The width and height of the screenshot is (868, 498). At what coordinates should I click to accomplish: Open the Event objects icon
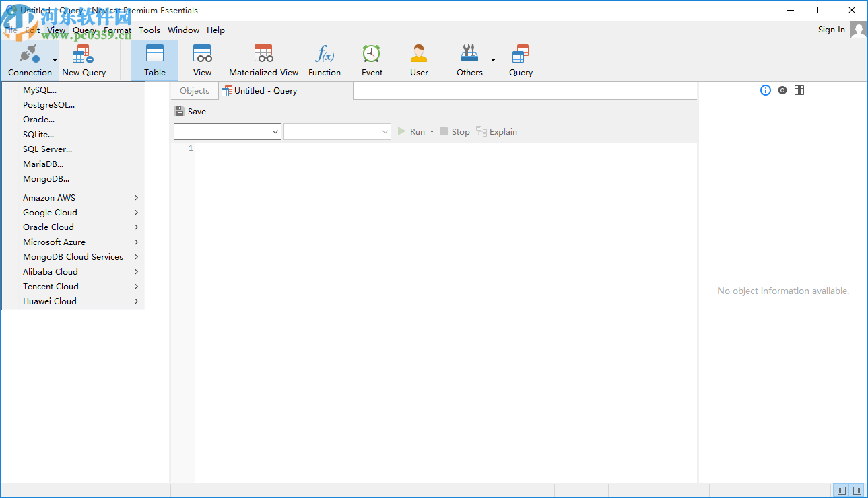(x=372, y=54)
